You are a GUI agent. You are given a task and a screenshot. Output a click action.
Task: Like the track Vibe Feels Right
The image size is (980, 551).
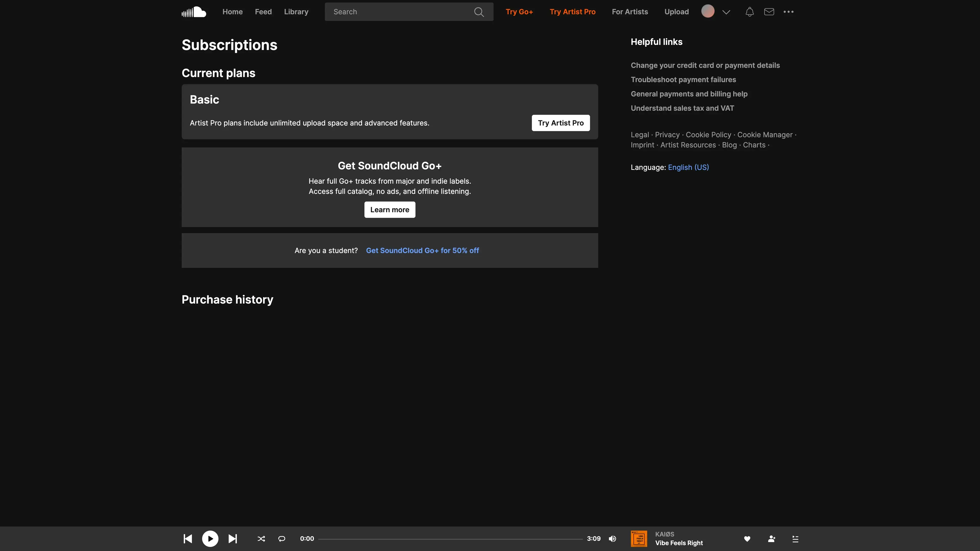point(747,539)
